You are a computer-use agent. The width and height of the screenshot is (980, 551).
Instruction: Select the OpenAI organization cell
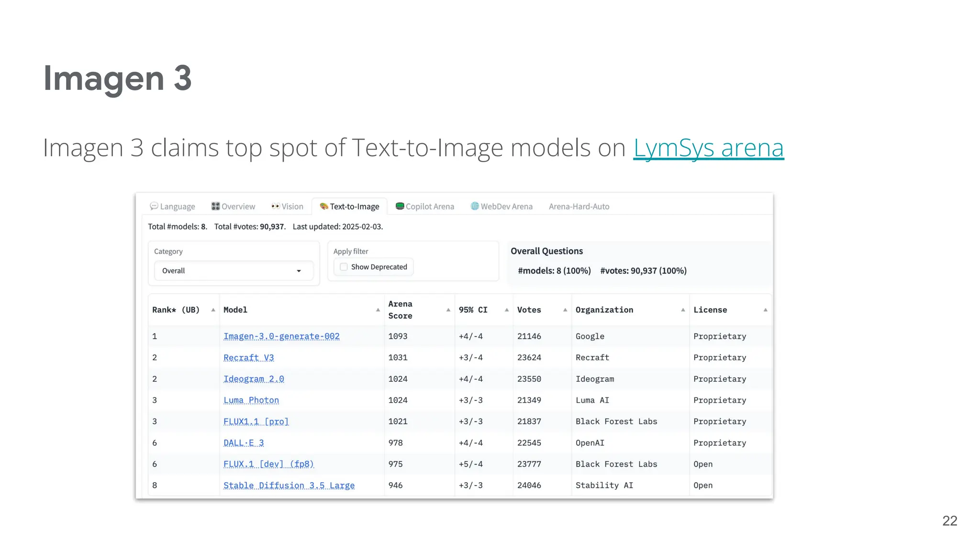[x=590, y=443]
